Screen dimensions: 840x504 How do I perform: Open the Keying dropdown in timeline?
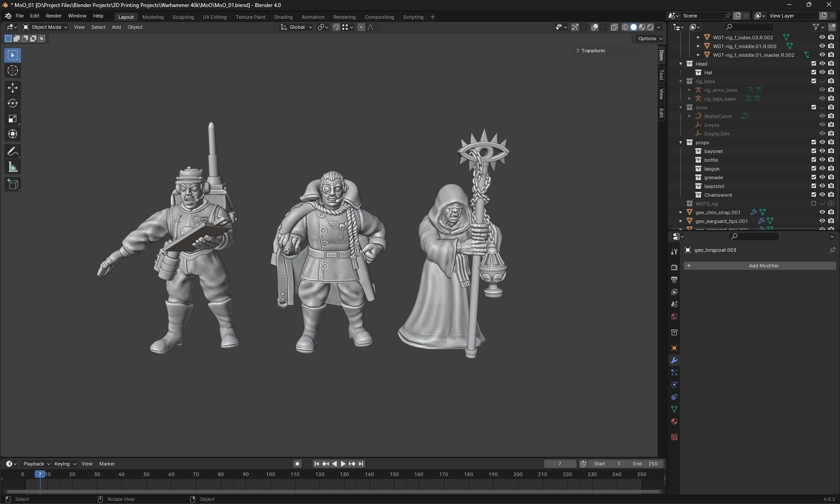pyautogui.click(x=65, y=464)
